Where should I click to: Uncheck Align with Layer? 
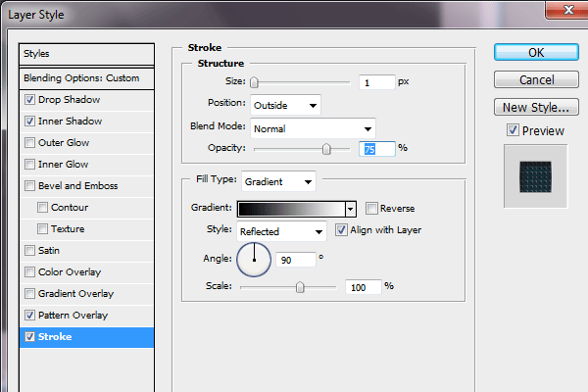coord(341,231)
